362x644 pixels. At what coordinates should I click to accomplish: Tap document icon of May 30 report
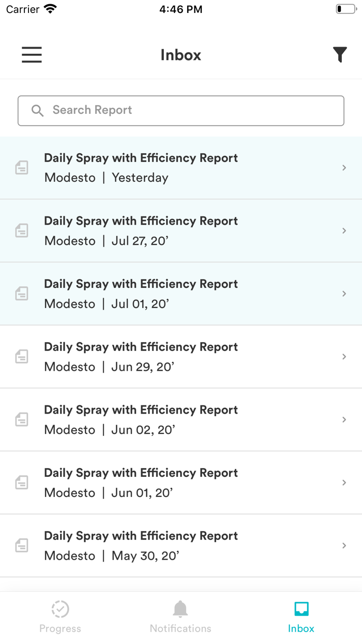pyautogui.click(x=22, y=546)
